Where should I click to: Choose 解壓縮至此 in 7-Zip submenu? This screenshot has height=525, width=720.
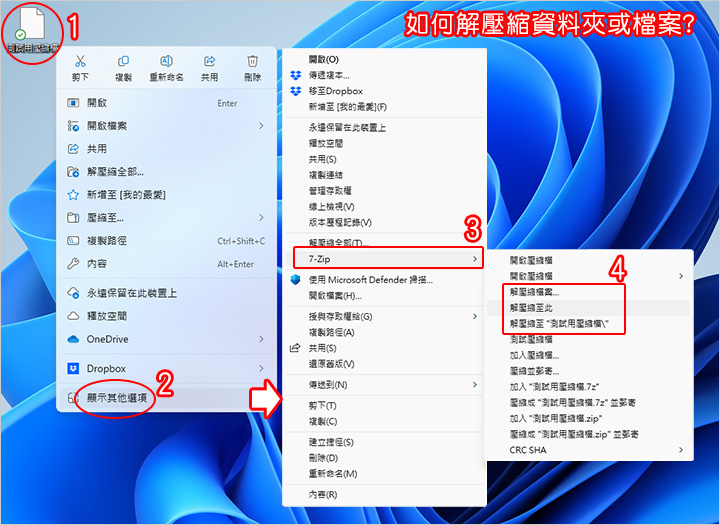(x=531, y=308)
